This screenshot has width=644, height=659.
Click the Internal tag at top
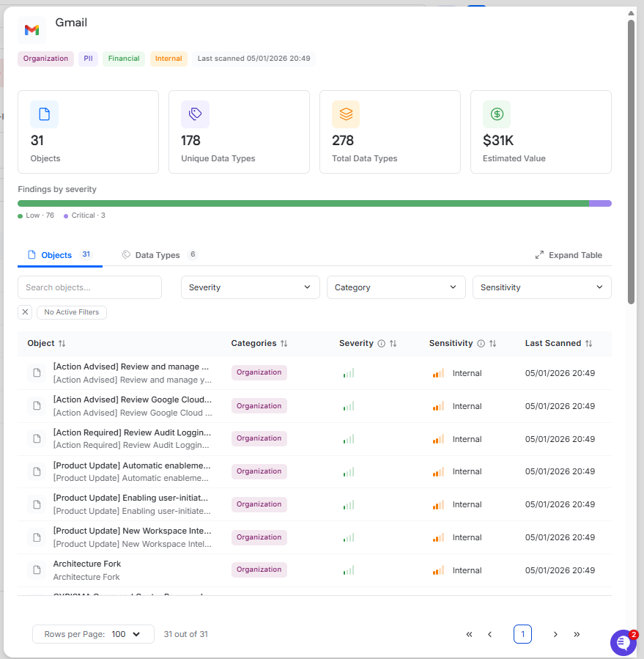(x=169, y=59)
